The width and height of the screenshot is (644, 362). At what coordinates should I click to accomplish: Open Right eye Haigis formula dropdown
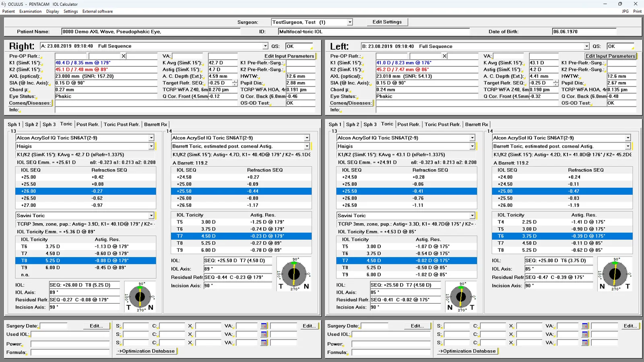151,146
